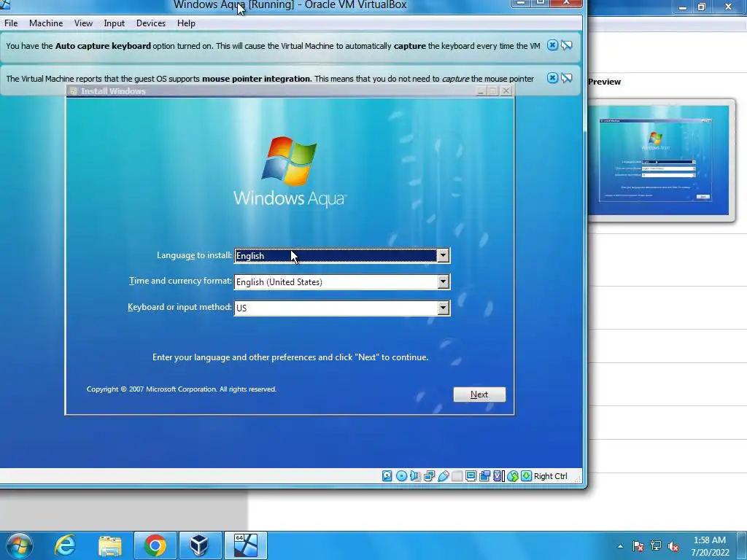Click the optical disk indicator icon
This screenshot has width=747, height=560.
(402, 475)
